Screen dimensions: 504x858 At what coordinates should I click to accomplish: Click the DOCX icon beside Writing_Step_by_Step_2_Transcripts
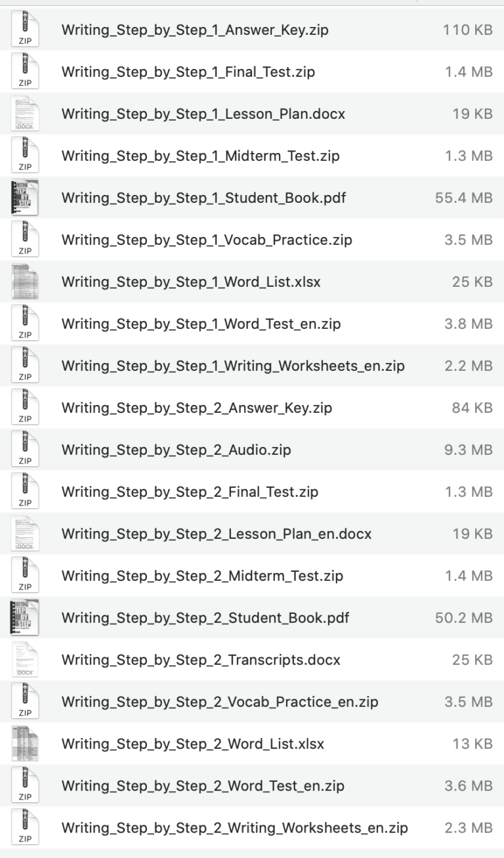click(x=24, y=660)
